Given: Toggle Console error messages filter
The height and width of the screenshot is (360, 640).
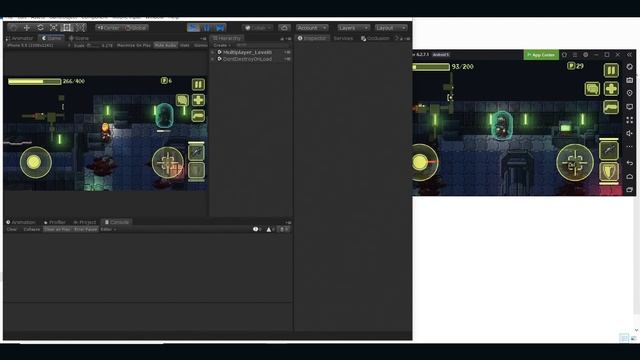Looking at the screenshot, I should (283, 229).
